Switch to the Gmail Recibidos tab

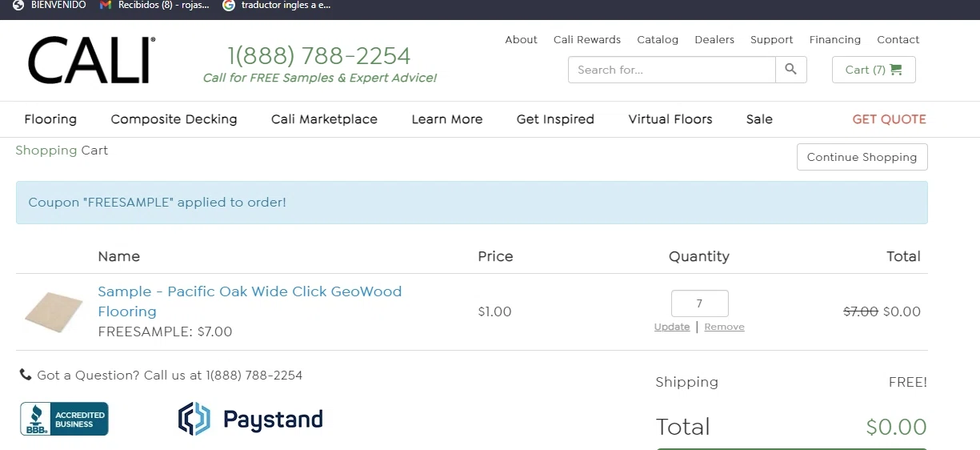click(x=155, y=5)
